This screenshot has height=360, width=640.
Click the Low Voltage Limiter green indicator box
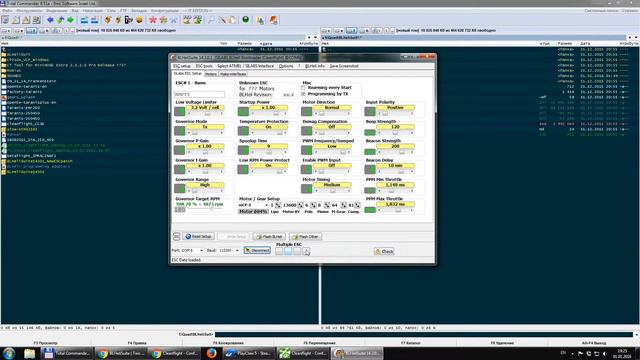[180, 111]
